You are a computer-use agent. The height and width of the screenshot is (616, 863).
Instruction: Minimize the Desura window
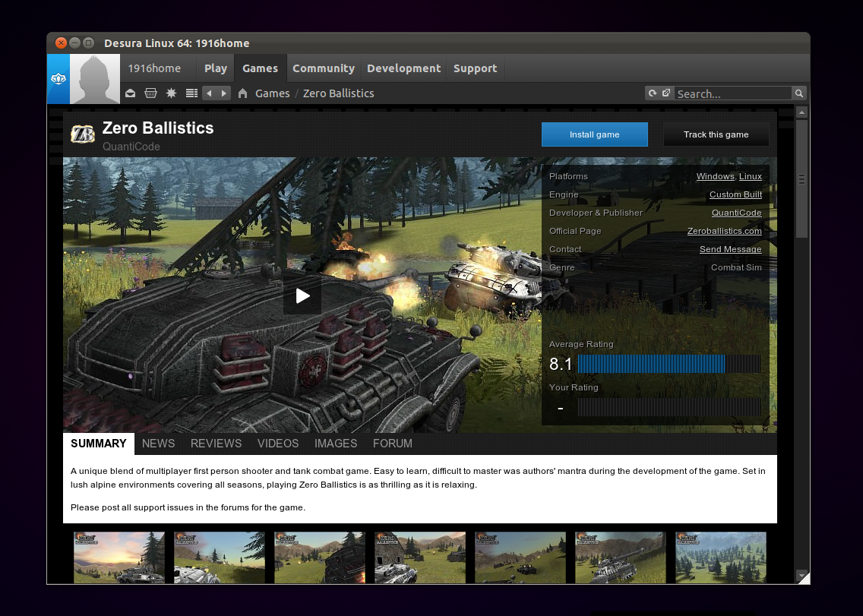(75, 43)
